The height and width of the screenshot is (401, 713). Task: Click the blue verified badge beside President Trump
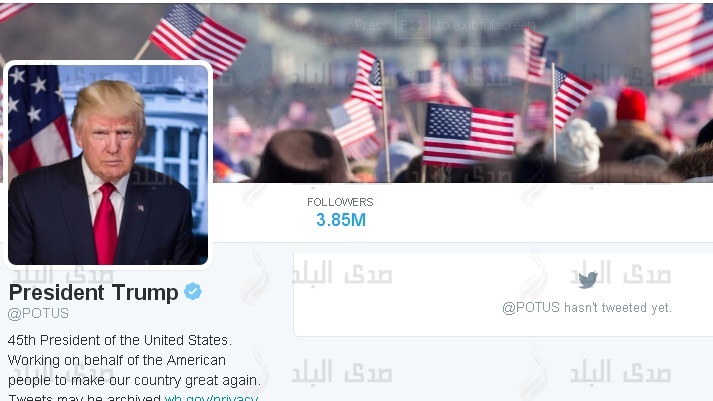[193, 291]
